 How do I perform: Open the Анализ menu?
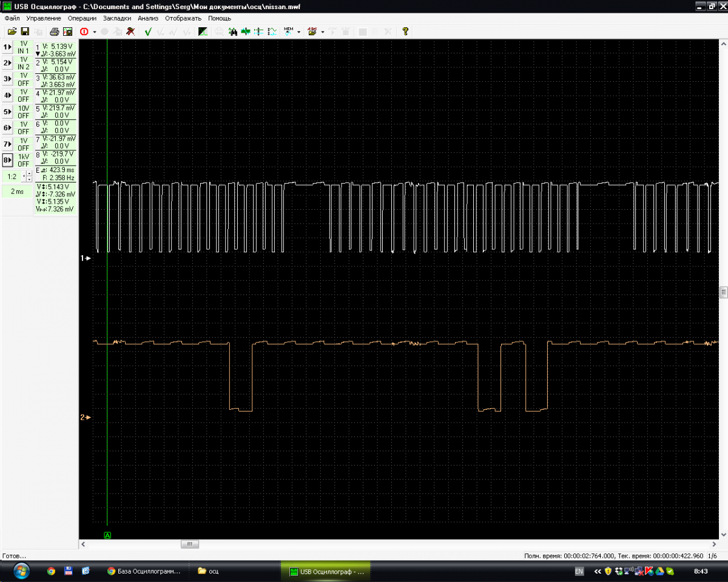[x=148, y=18]
